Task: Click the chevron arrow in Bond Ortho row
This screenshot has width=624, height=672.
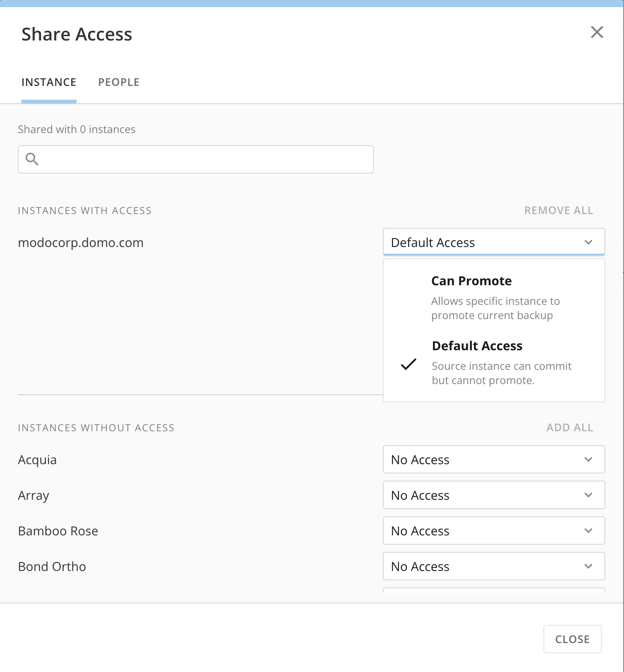Action: (588, 566)
